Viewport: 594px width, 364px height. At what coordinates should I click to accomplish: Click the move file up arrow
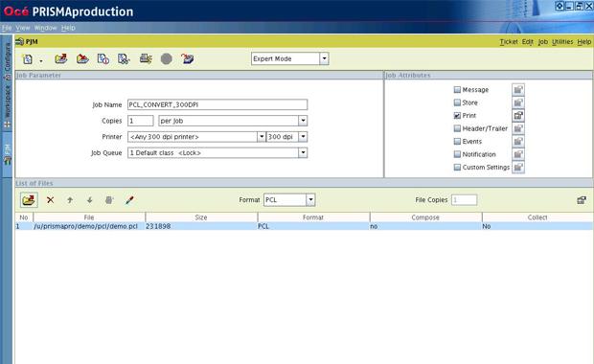(70, 199)
